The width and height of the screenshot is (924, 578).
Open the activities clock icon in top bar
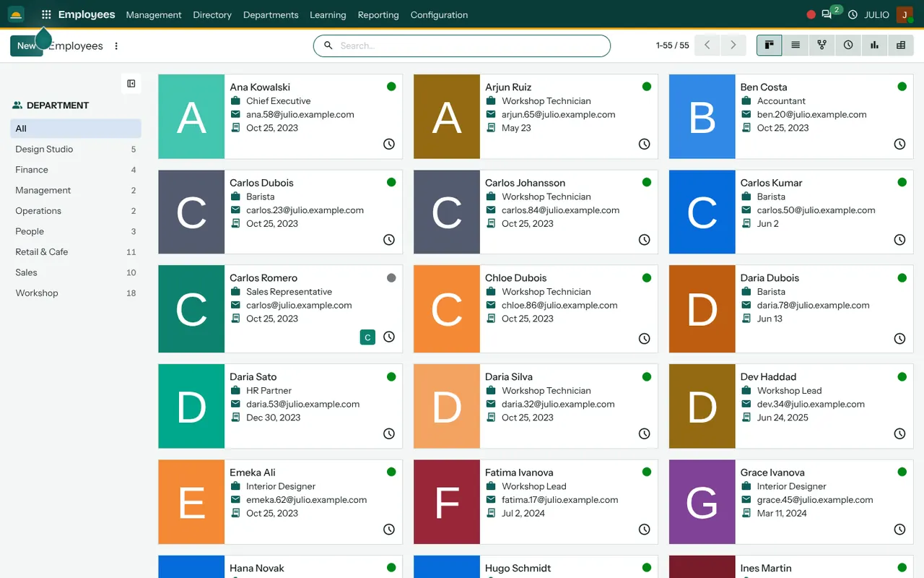click(x=853, y=14)
